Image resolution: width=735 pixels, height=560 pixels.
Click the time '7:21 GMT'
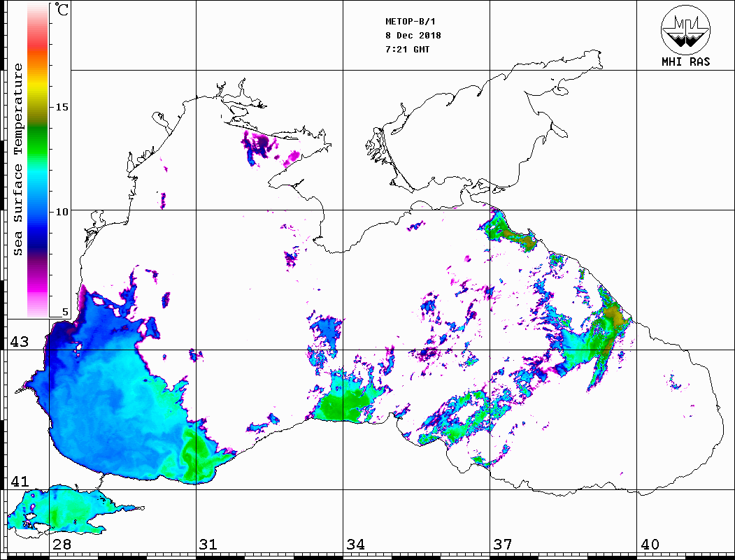pos(407,49)
